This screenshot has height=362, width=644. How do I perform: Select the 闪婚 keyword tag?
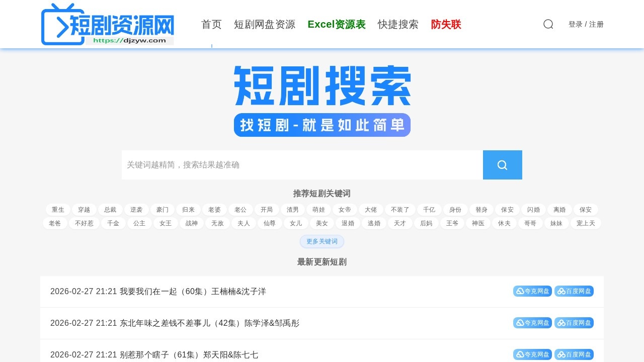[x=533, y=210]
